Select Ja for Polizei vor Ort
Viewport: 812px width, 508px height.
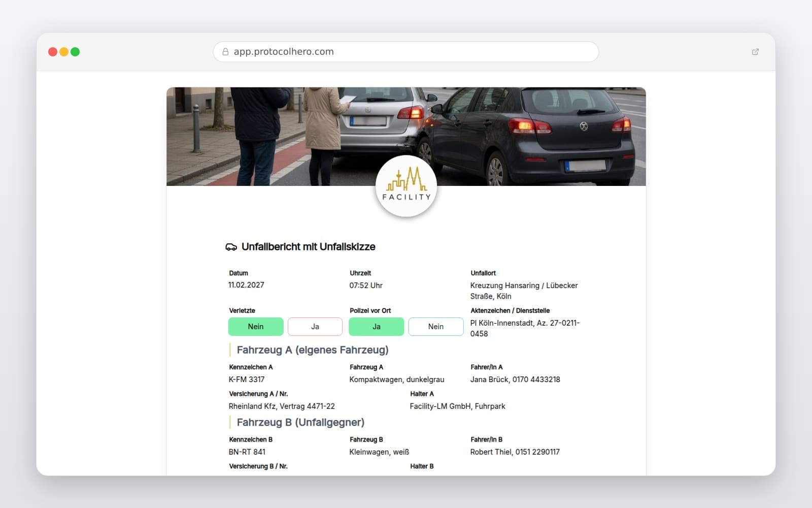coord(377,327)
